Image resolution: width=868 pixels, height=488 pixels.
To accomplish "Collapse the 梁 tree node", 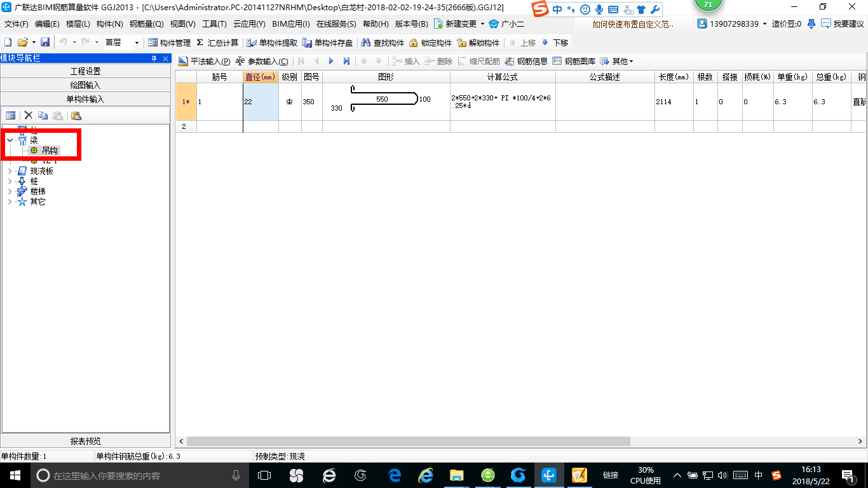I will (x=10, y=140).
